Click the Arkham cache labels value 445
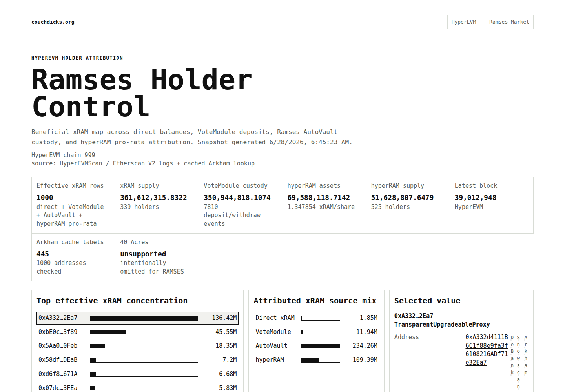Viewport: 565px width, 392px height. tap(43, 254)
